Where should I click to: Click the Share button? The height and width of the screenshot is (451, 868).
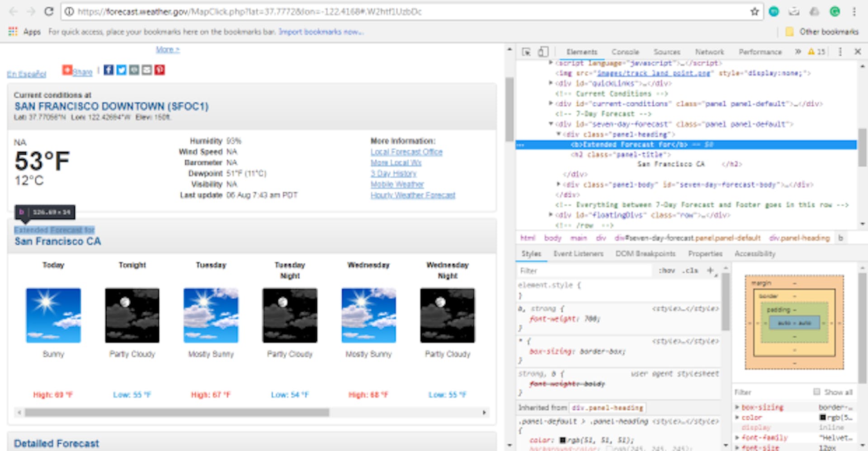77,71
